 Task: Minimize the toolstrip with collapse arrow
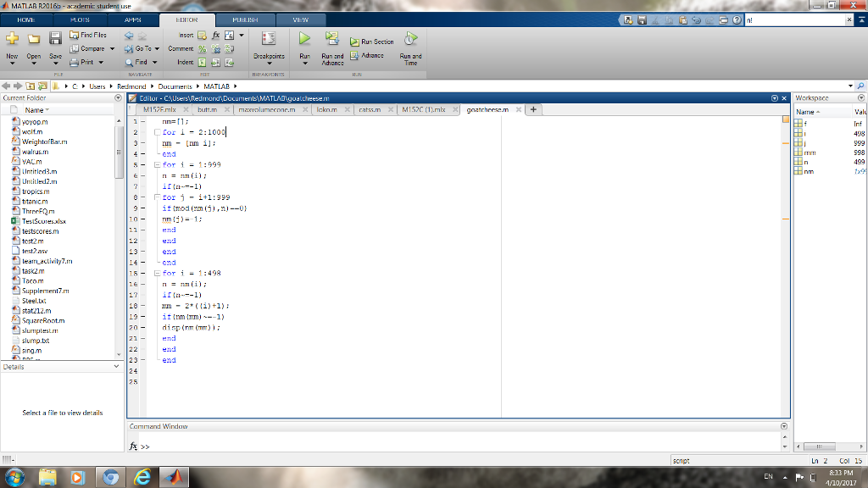[x=861, y=20]
